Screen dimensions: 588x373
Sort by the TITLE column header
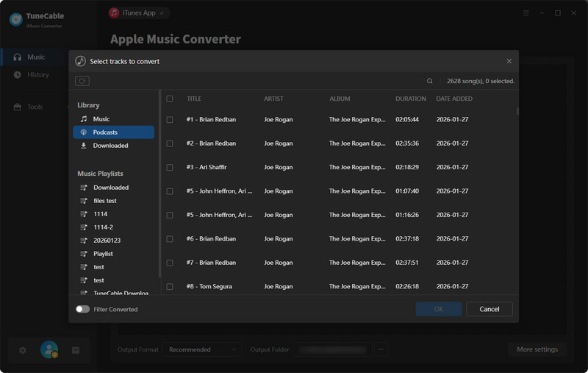pos(194,99)
